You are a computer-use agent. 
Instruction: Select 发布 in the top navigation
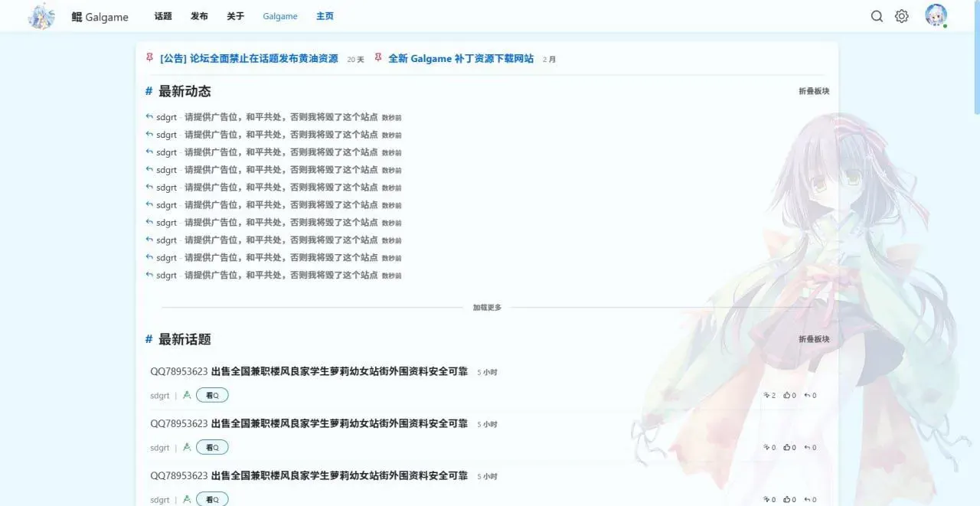(x=199, y=16)
